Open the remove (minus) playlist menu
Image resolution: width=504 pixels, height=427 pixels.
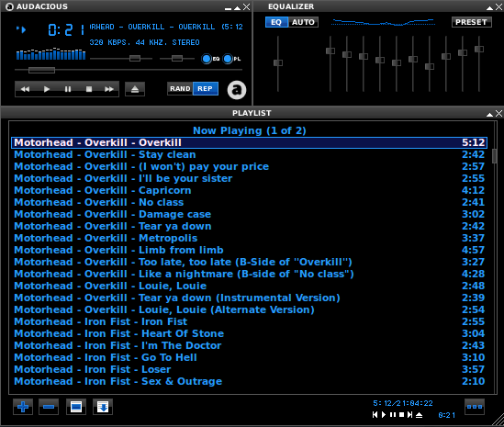click(49, 407)
